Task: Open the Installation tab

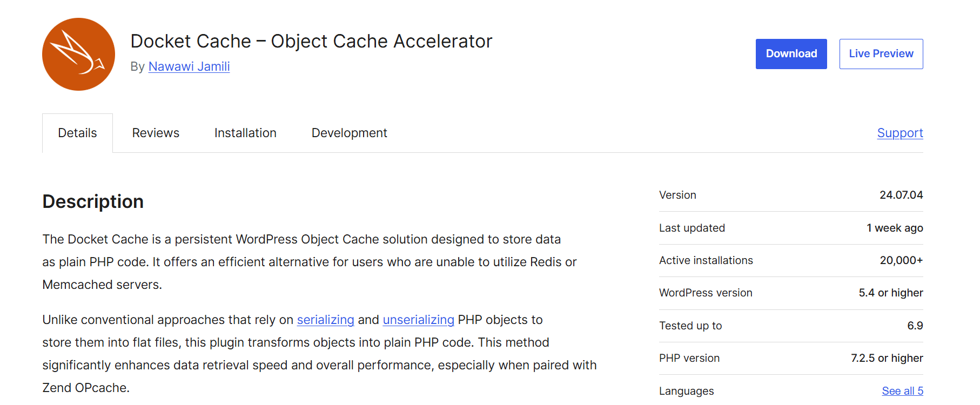Action: point(245,133)
